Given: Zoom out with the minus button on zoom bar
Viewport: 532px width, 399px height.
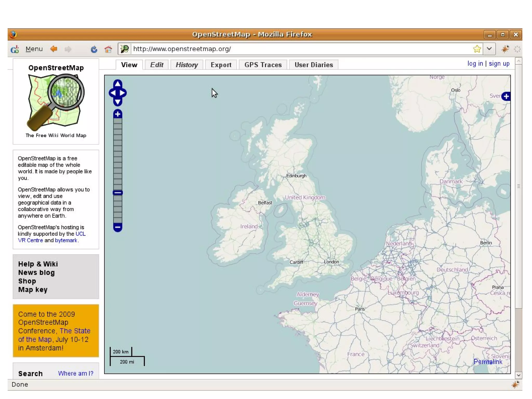Looking at the screenshot, I should tap(118, 227).
